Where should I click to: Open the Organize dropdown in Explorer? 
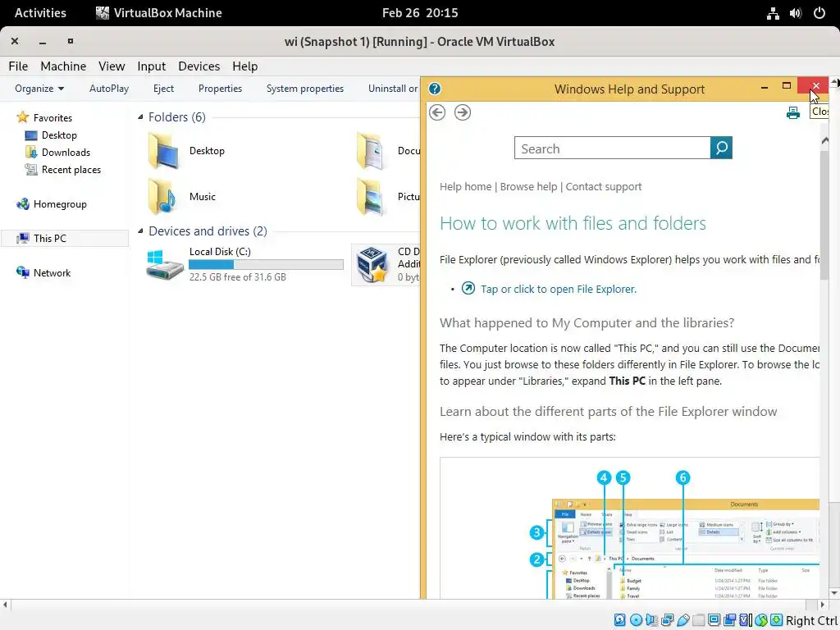[39, 89]
